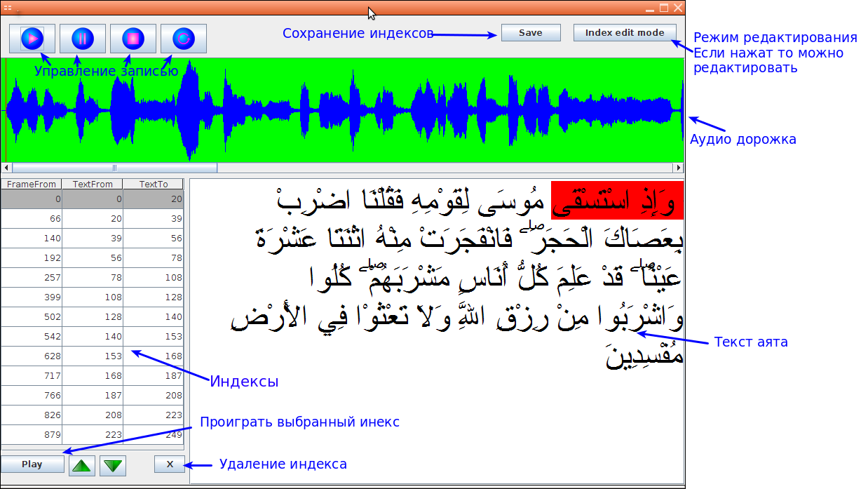Viewport: 868px width, 489px height.
Task: Select the FrameFrom cell showing 826
Action: click(32, 415)
